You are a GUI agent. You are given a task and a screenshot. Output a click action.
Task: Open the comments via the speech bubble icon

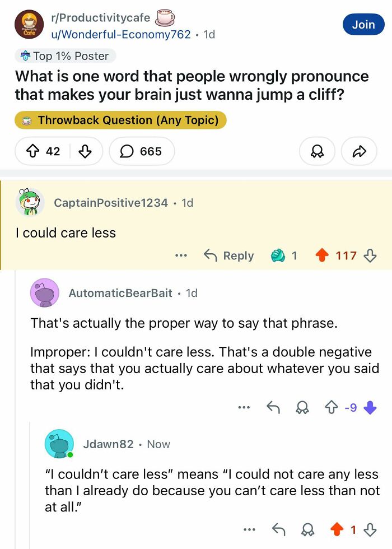point(128,151)
